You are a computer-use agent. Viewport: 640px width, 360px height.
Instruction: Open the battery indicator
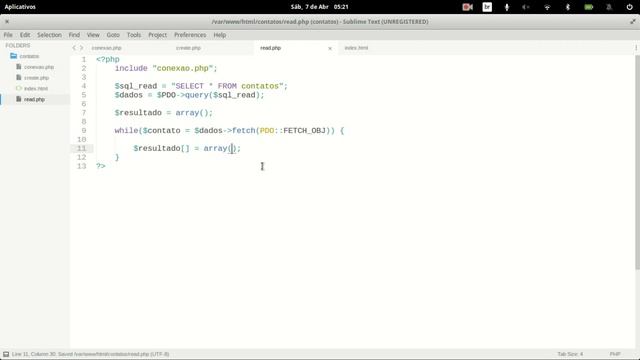(589, 7)
